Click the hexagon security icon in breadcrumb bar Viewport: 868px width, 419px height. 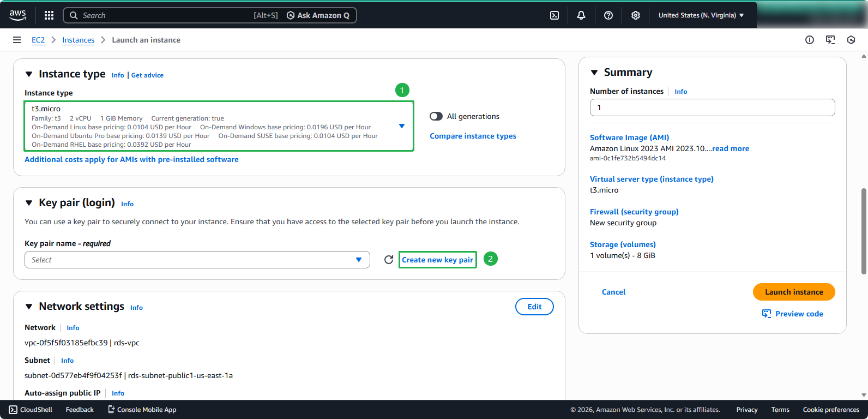point(851,40)
